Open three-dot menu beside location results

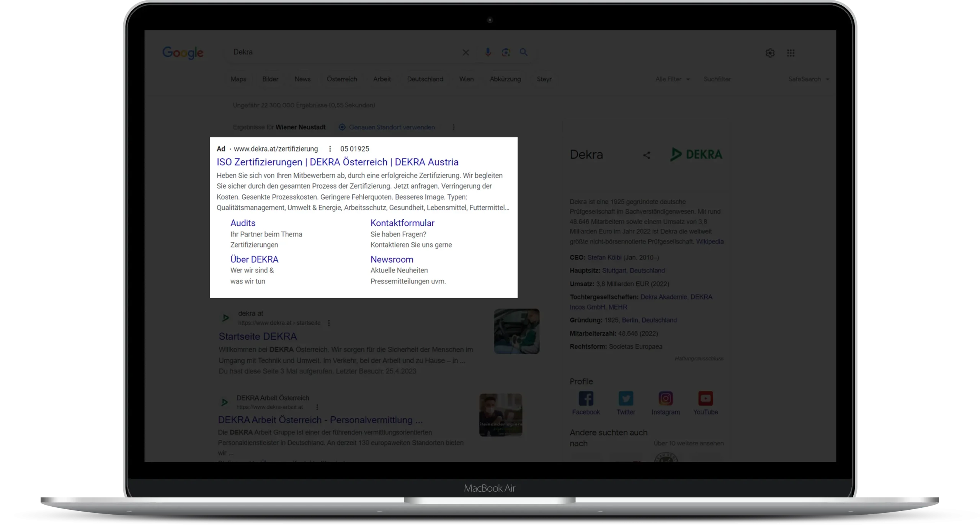(x=454, y=127)
